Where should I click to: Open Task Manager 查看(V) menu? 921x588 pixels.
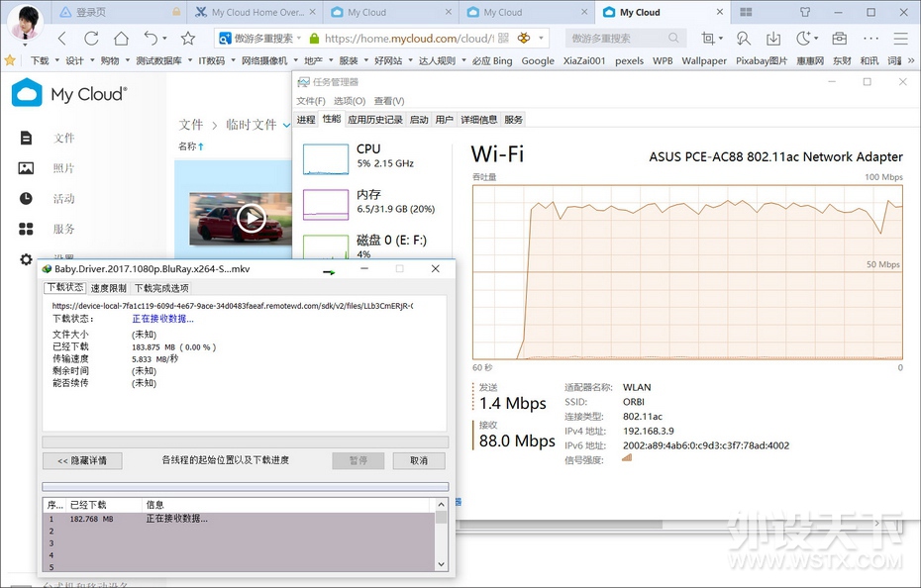point(389,101)
